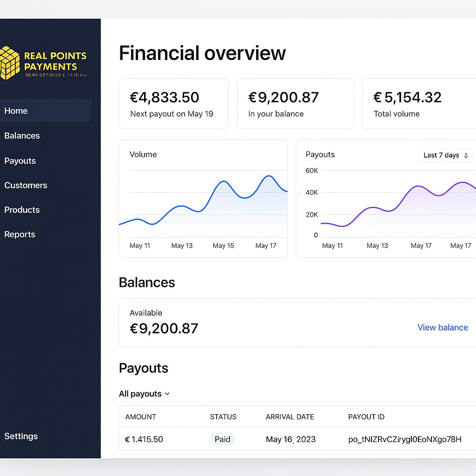Select the €9,200.87 in your balance card
The width and height of the screenshot is (476, 476).
coord(295,104)
